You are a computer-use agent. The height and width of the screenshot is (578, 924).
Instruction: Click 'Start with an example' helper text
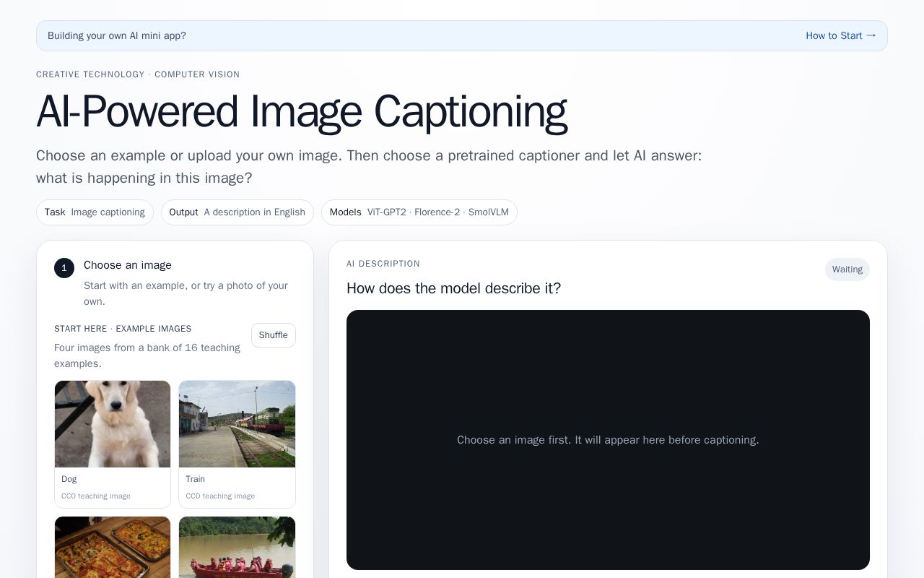pyautogui.click(x=186, y=293)
